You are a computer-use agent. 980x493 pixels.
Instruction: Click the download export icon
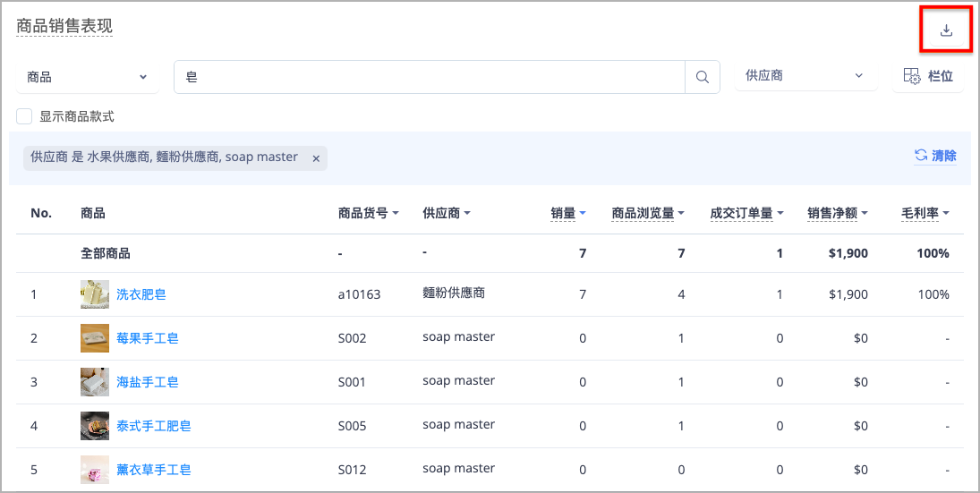pyautogui.click(x=946, y=30)
